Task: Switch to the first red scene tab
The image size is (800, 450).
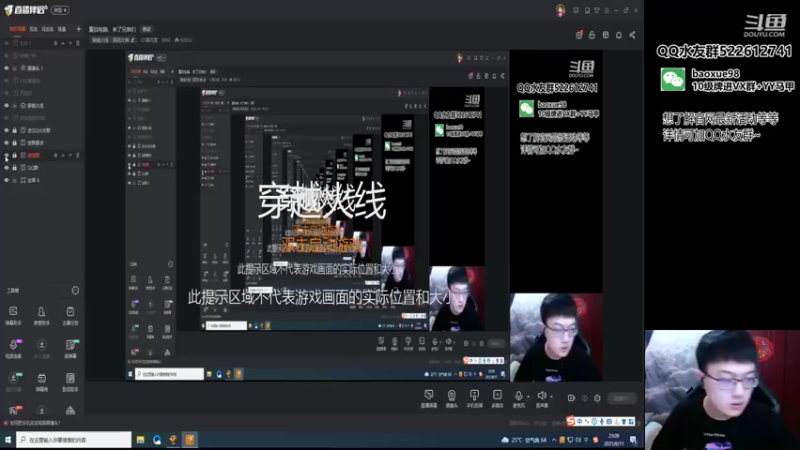Action: point(17,29)
